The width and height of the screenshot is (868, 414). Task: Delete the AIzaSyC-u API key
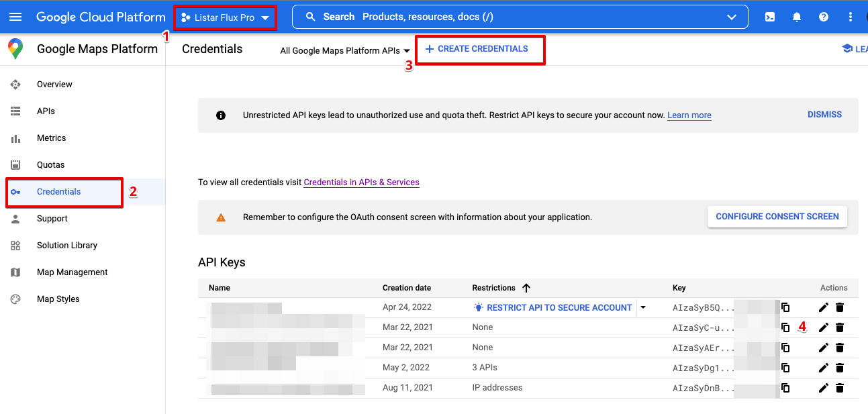tap(840, 327)
